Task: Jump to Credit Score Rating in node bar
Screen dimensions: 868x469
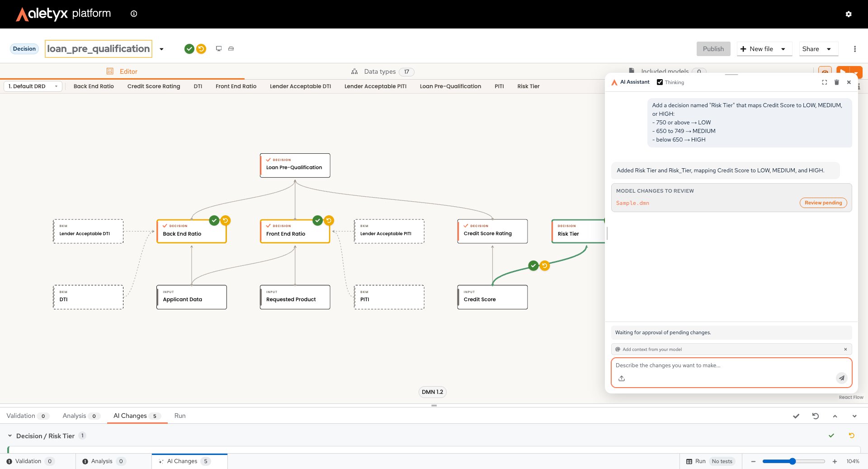Action: [x=154, y=86]
